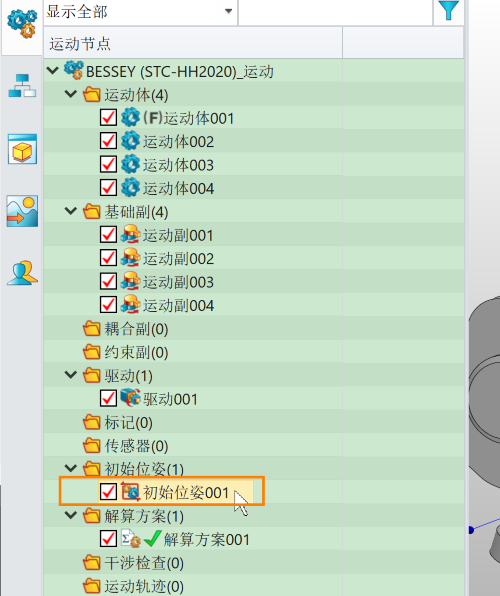Click the 运动副003 joint icon
Image resolution: width=500 pixels, height=596 pixels.
(130, 281)
